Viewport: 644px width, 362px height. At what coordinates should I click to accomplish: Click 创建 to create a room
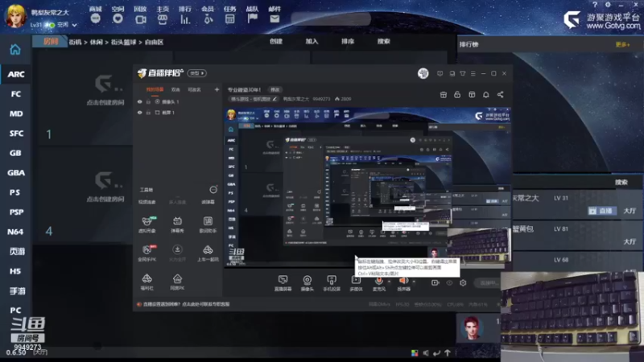[276, 42]
